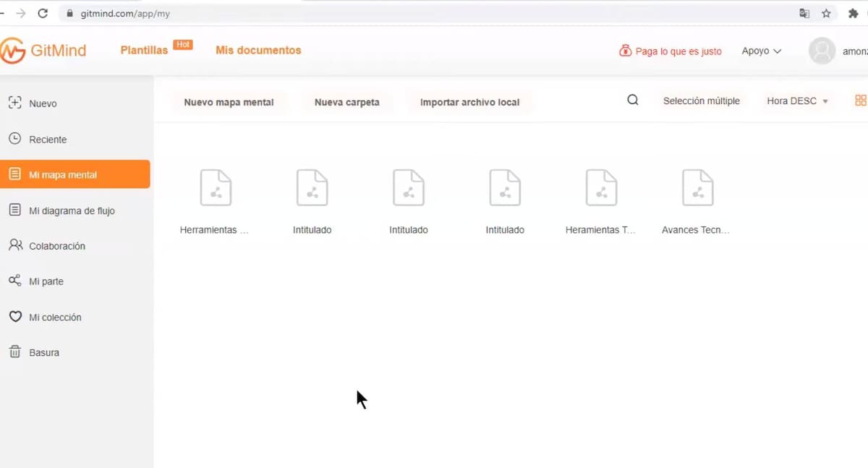Go to Mis documentos tab
The width and height of the screenshot is (868, 468).
tap(258, 51)
